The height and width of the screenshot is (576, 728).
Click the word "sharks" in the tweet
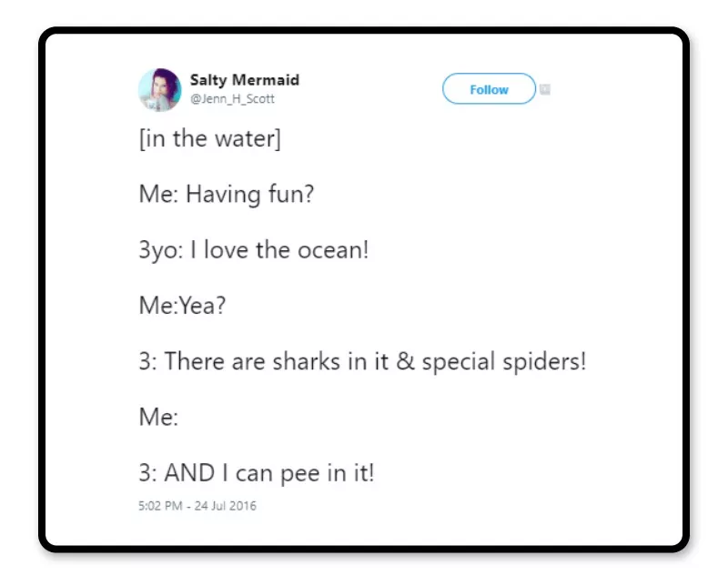click(x=306, y=361)
